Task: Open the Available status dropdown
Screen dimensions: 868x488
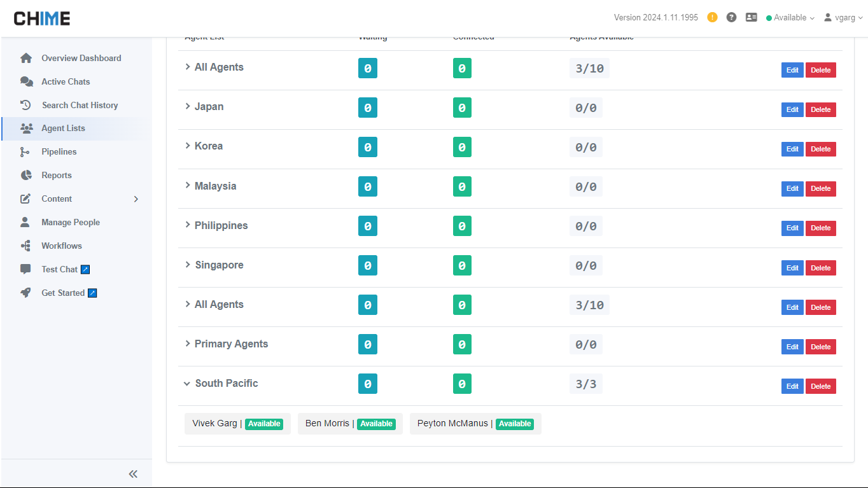Action: point(790,18)
